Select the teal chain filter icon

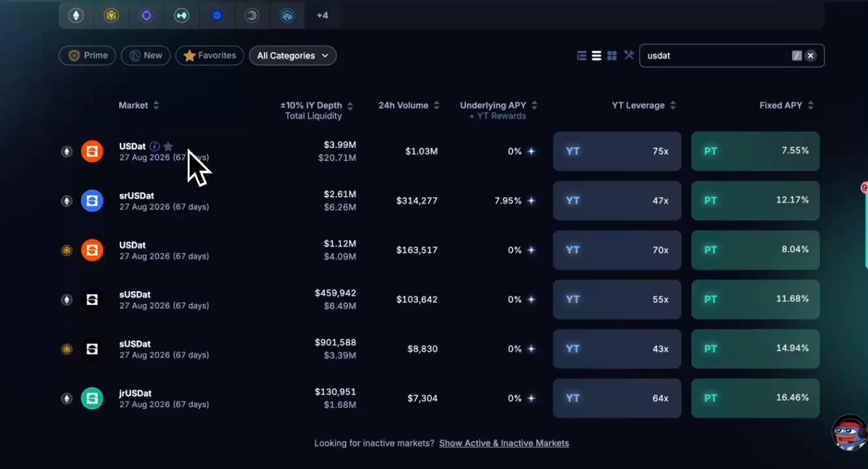[x=182, y=14]
